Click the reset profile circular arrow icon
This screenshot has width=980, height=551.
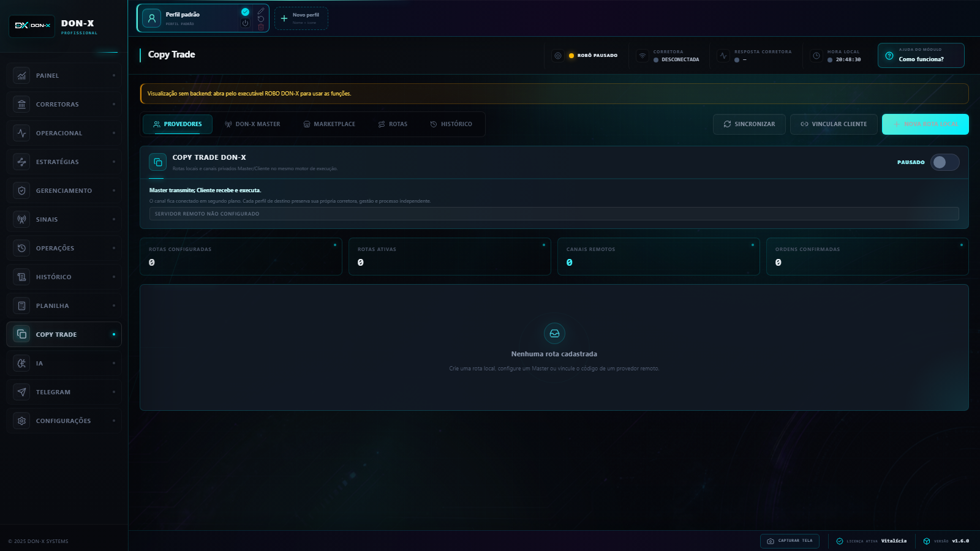(261, 19)
